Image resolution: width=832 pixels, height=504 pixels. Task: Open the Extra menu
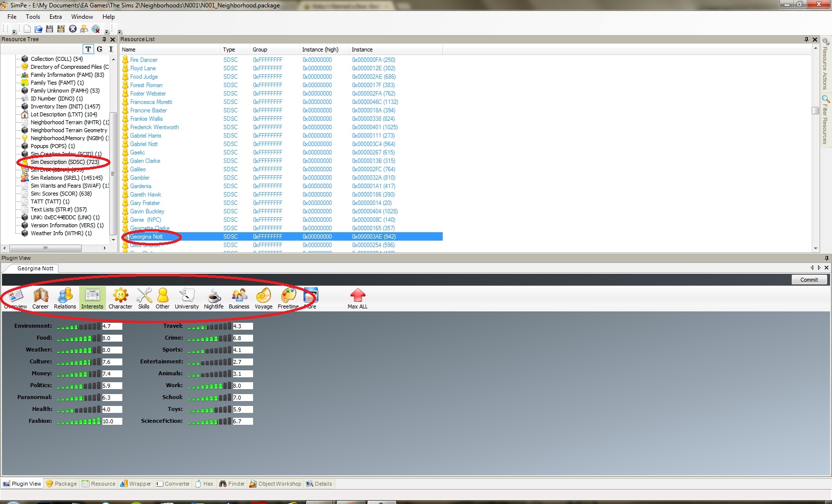[x=55, y=17]
